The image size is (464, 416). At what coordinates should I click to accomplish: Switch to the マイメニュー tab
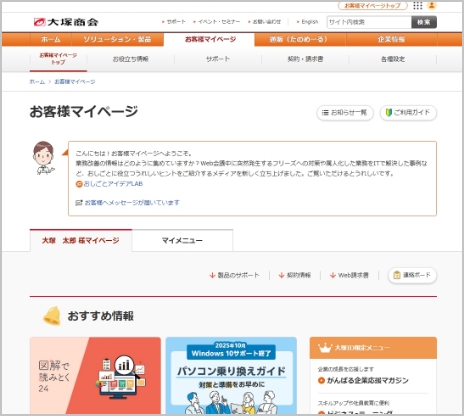pyautogui.click(x=182, y=240)
